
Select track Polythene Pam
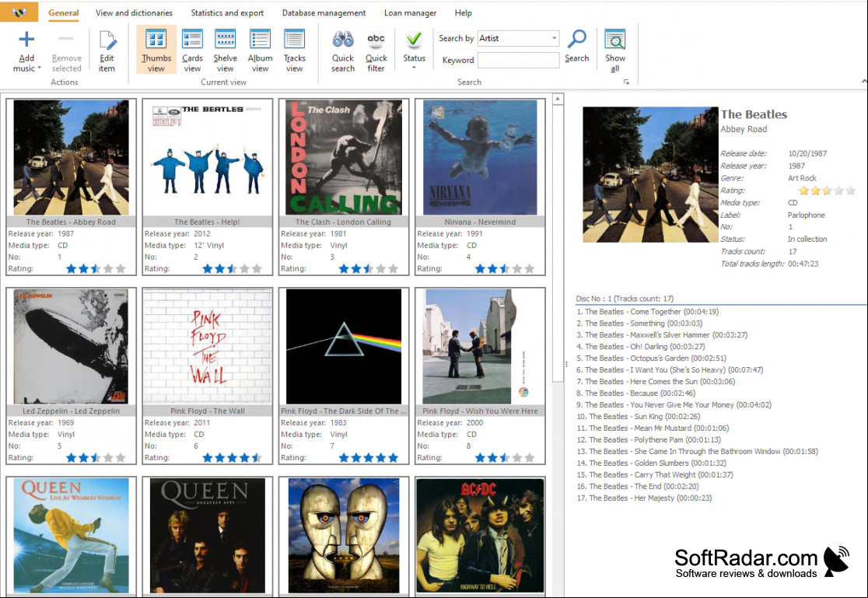649,439
